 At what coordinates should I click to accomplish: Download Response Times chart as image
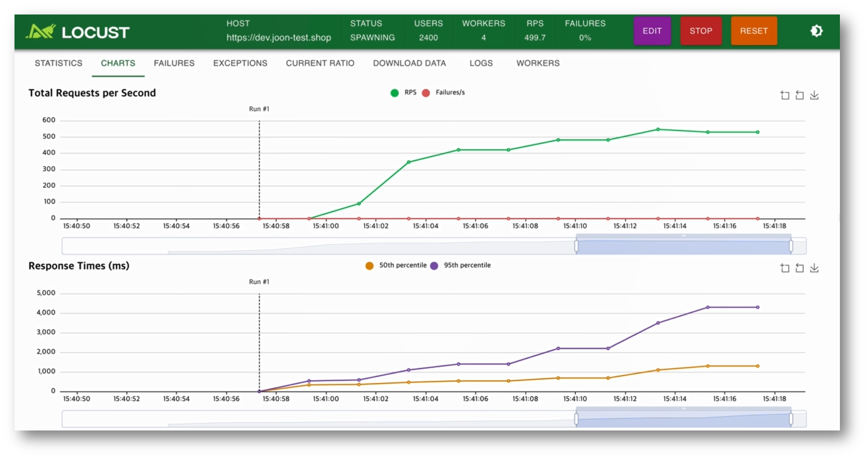(x=814, y=268)
